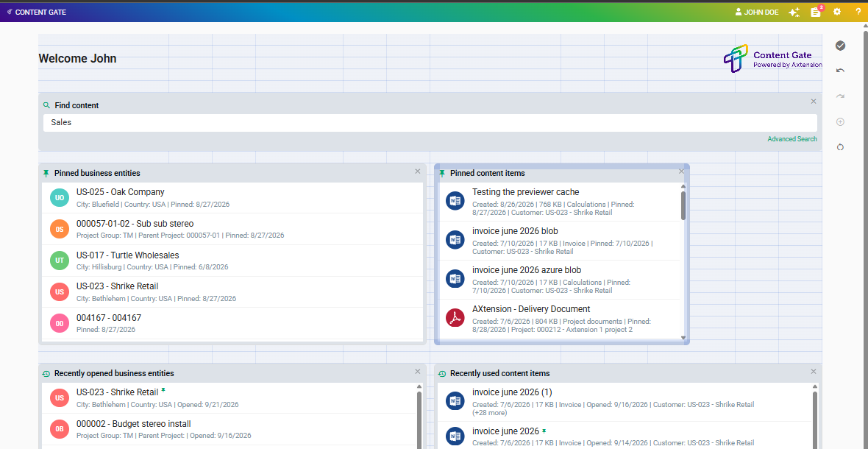
Task: Close the Pinned content items widget
Action: click(681, 172)
